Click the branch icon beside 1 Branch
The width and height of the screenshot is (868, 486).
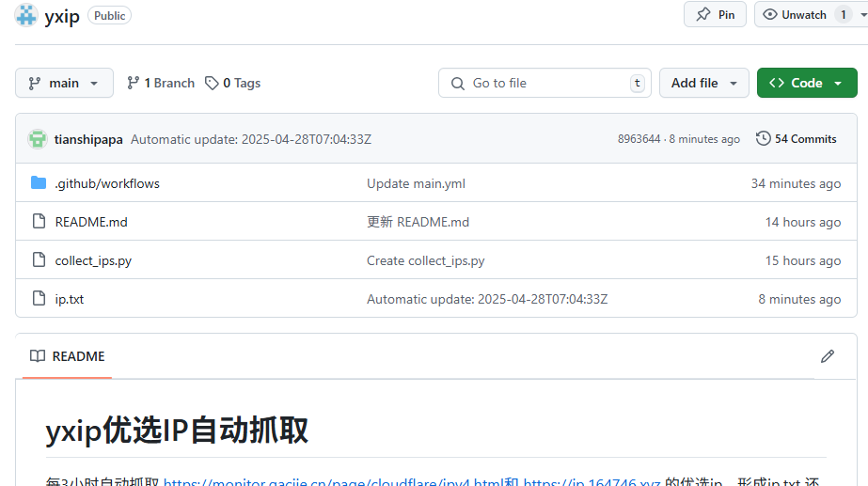click(x=133, y=83)
